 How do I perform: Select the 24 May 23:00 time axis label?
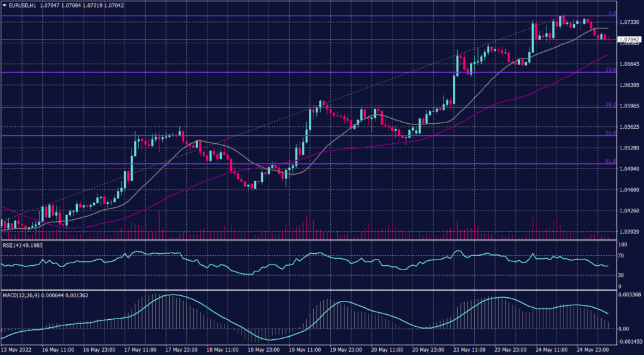[x=592, y=349]
